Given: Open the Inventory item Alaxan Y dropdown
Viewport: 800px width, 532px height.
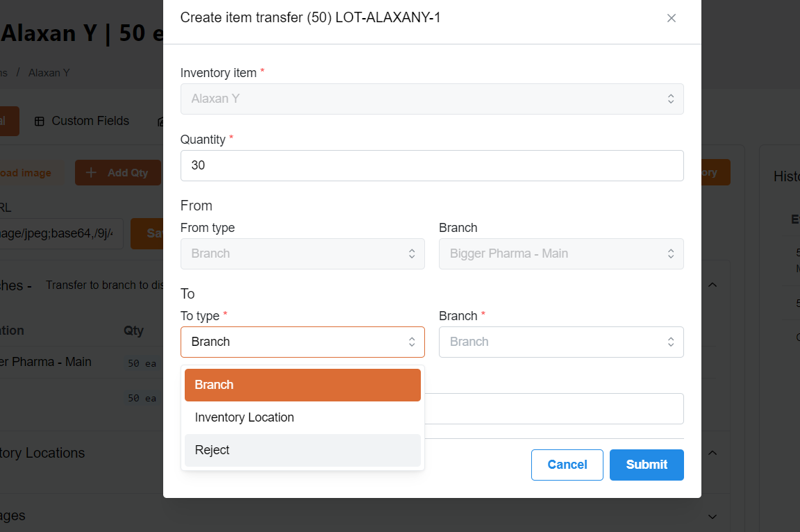Looking at the screenshot, I should (x=432, y=99).
